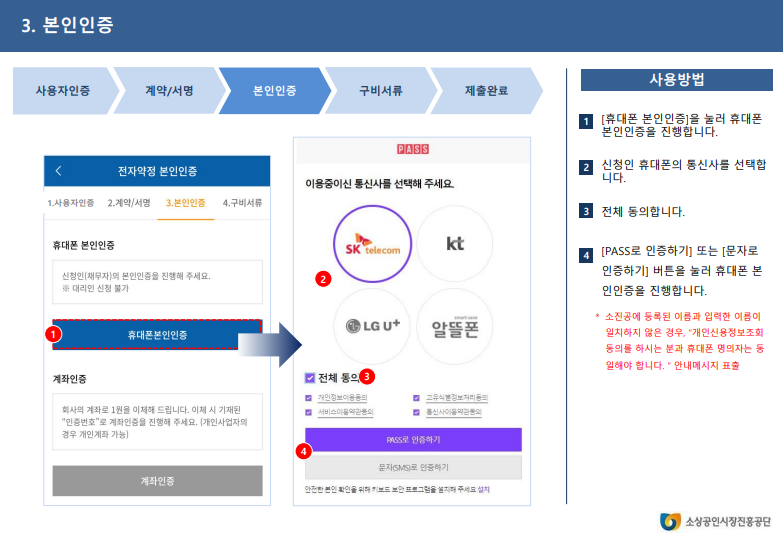783x534 pixels.
Task: Select the 알뜰폰 carrier option
Action: pos(454,326)
